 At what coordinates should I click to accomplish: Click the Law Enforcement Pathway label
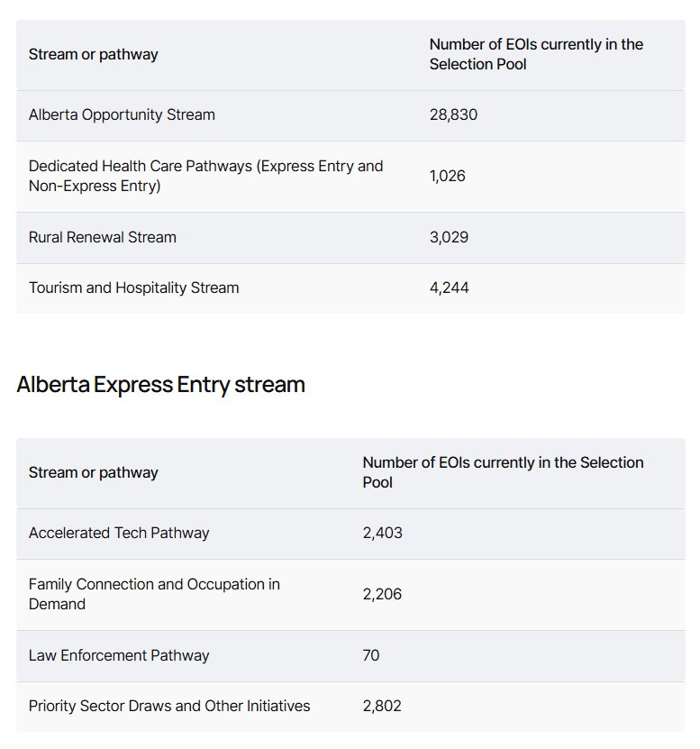click(x=119, y=656)
